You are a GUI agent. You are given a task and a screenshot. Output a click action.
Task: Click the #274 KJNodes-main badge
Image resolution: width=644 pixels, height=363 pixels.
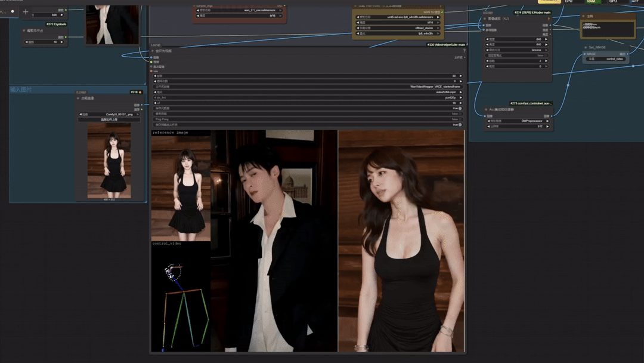click(532, 13)
